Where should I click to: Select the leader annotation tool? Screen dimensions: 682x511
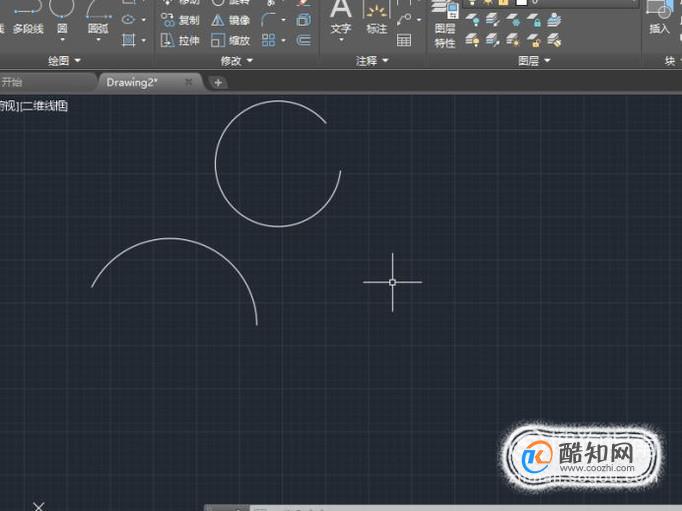click(x=404, y=20)
